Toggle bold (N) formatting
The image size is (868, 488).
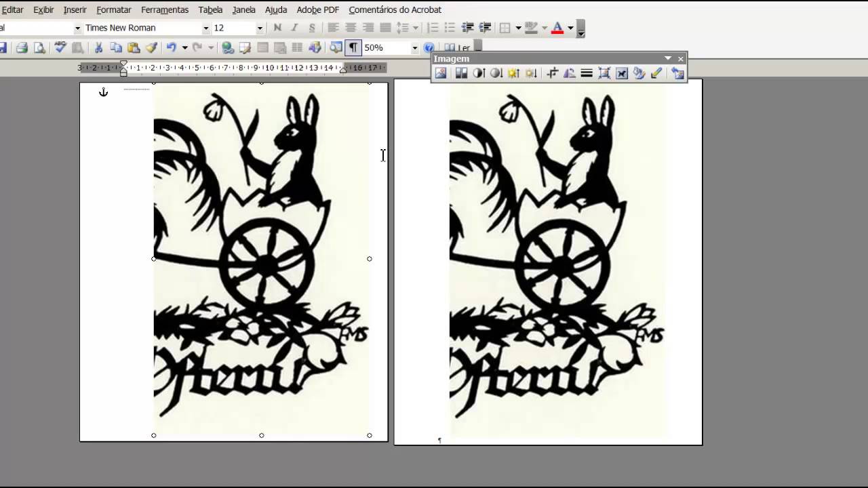coord(277,28)
